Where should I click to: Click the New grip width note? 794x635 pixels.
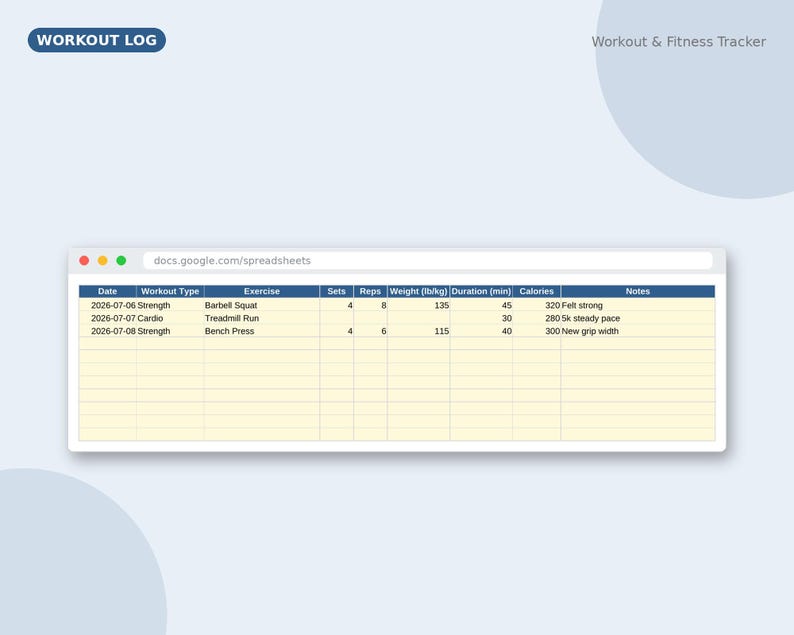coord(638,331)
